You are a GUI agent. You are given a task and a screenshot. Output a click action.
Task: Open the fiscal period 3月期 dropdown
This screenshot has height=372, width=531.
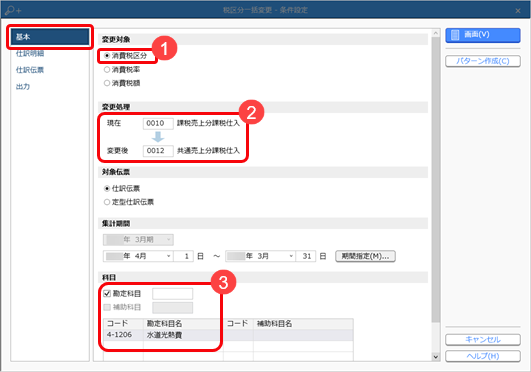[138, 240]
